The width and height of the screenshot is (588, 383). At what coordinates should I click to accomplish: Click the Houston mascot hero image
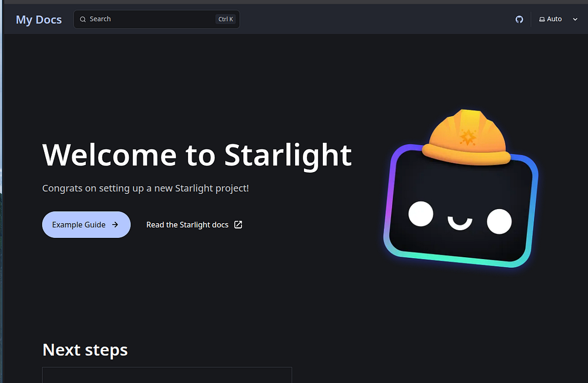[461, 189]
